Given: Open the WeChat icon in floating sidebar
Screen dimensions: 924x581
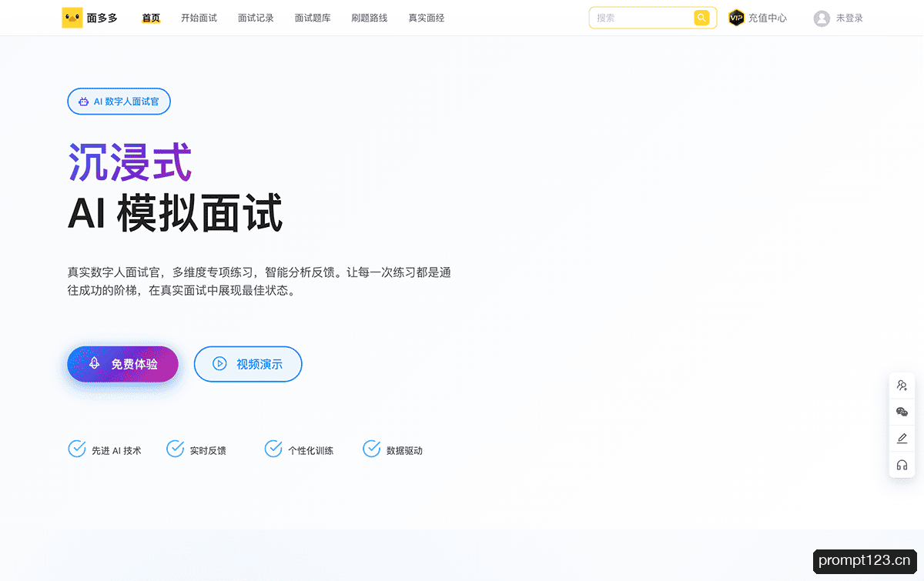Looking at the screenshot, I should tap(902, 412).
